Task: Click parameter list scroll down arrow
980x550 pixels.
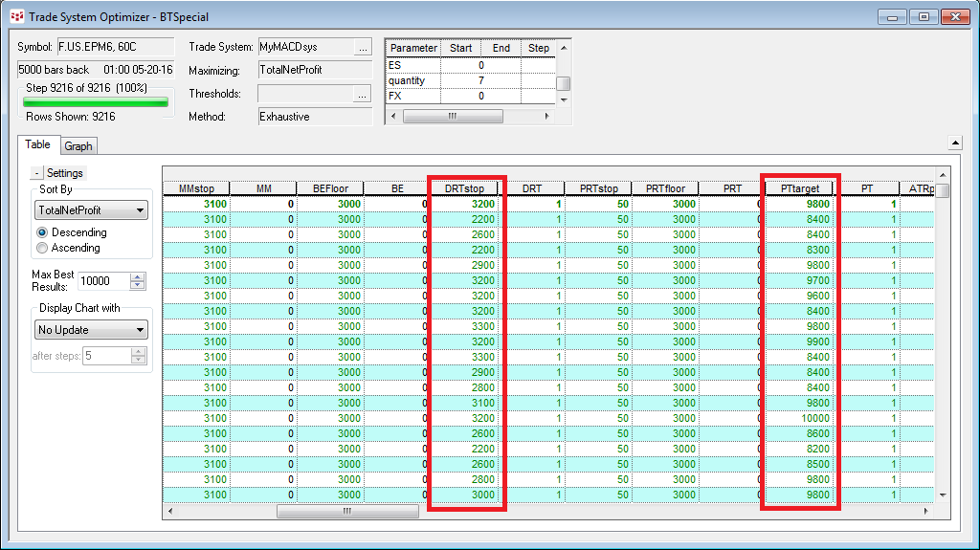Action: [x=564, y=100]
